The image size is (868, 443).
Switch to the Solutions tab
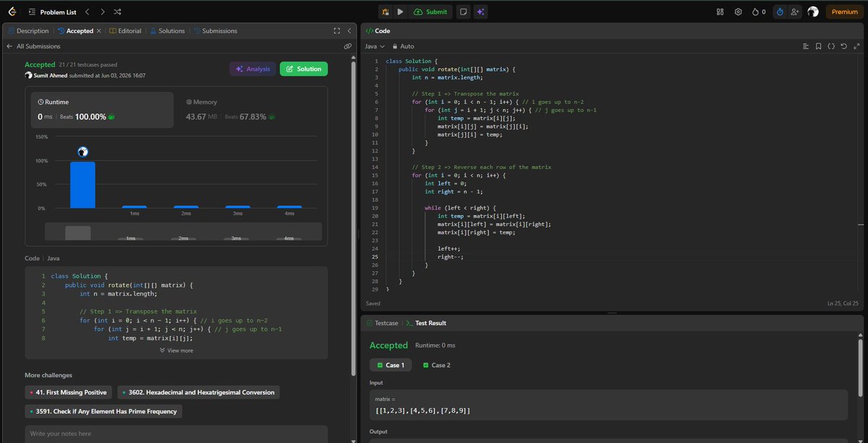tap(167, 31)
